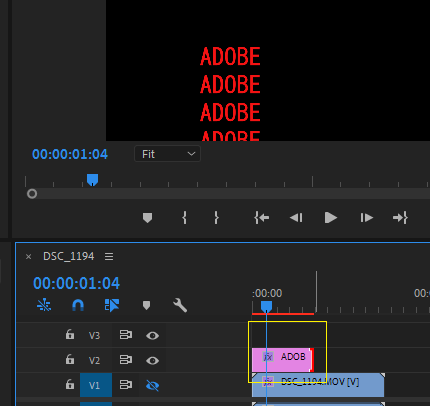Step forward one frame
The image size is (430, 406).
coord(366,218)
